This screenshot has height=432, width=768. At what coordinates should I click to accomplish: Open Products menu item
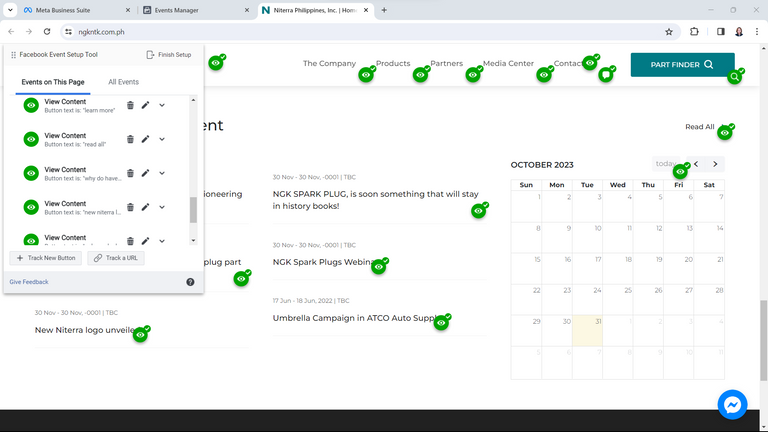(393, 63)
